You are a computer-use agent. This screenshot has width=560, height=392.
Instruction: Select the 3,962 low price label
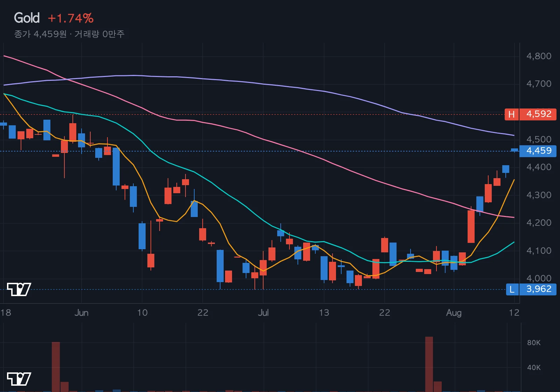tap(538, 289)
